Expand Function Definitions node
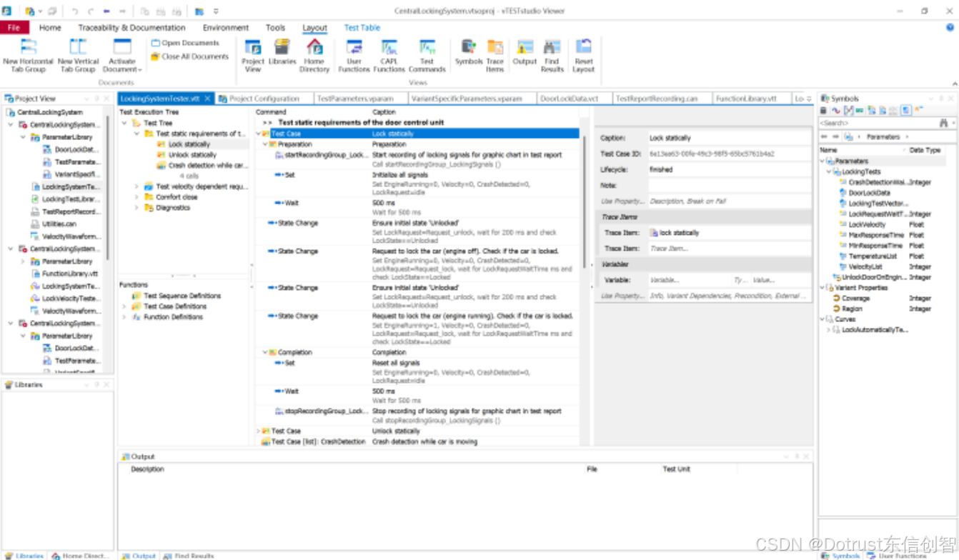Image resolution: width=959 pixels, height=560 pixels. pyautogui.click(x=124, y=317)
